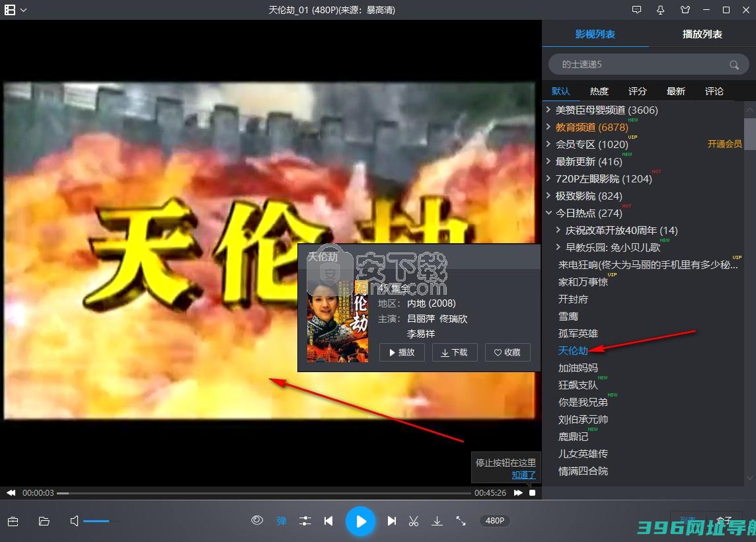
Task: Click the media list vertical scrollbar
Action: (x=750, y=135)
